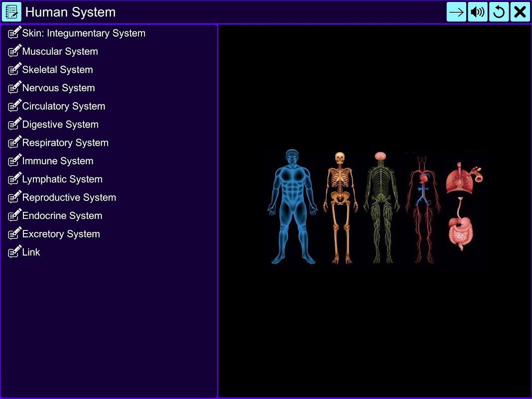Viewport: 532px width, 399px height.
Task: Click the note icon beside Link
Action: click(14, 252)
